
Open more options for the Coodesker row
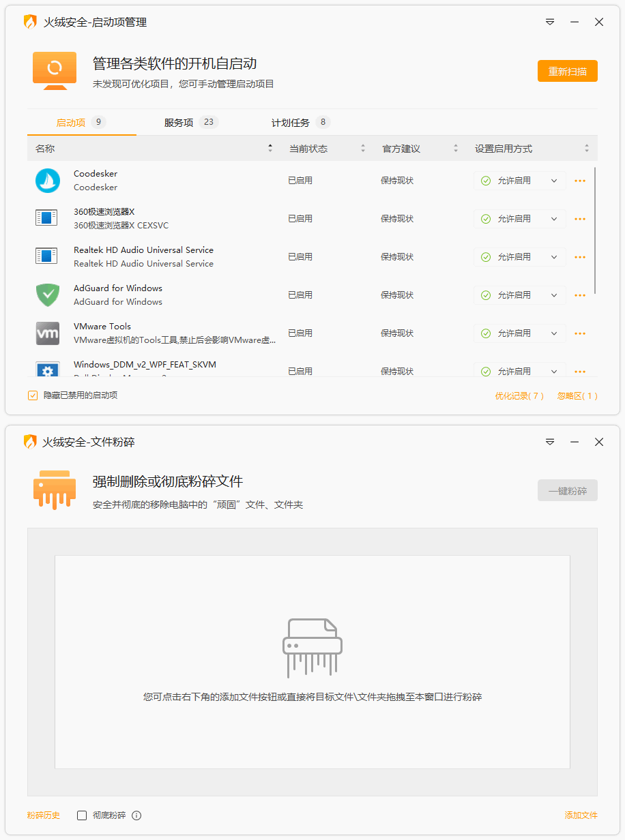580,181
